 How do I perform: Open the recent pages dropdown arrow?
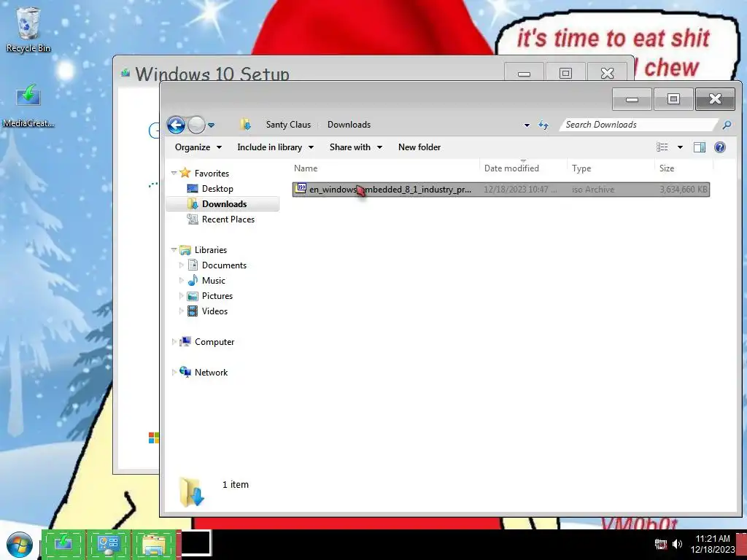(x=211, y=125)
